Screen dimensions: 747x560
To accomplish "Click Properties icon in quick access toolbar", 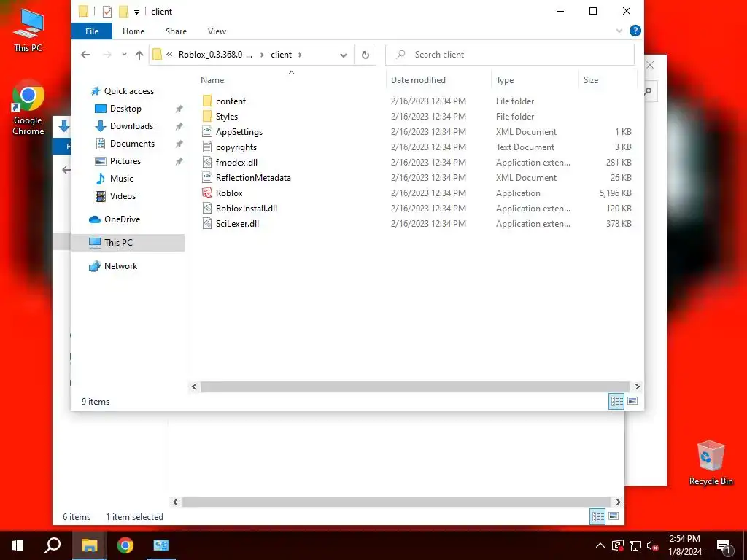I will (107, 12).
